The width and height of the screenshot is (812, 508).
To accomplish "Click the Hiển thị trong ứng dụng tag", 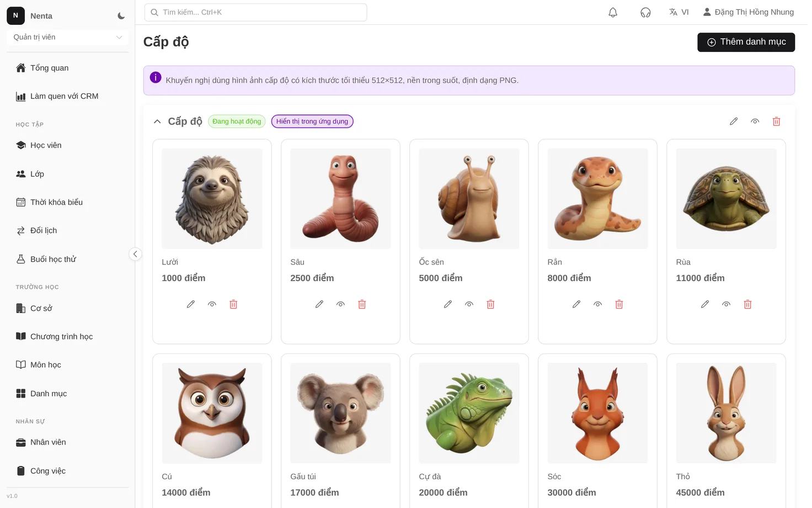I will (312, 121).
